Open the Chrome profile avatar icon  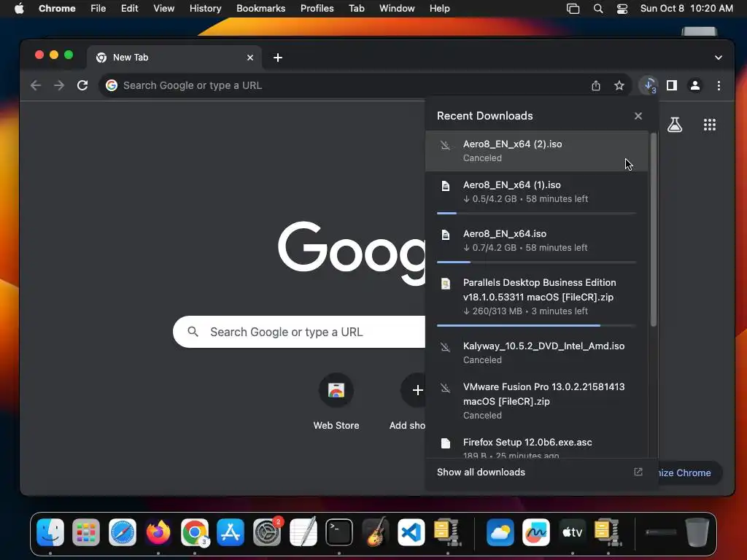coord(695,86)
